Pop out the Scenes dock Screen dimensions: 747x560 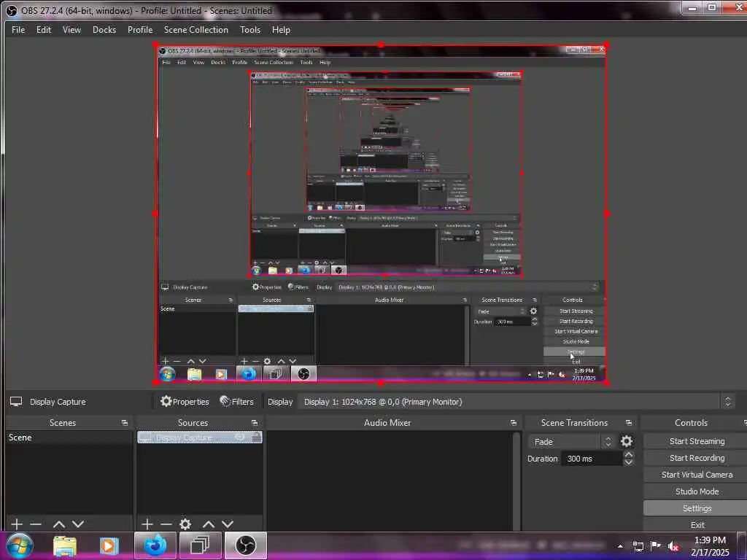click(125, 423)
